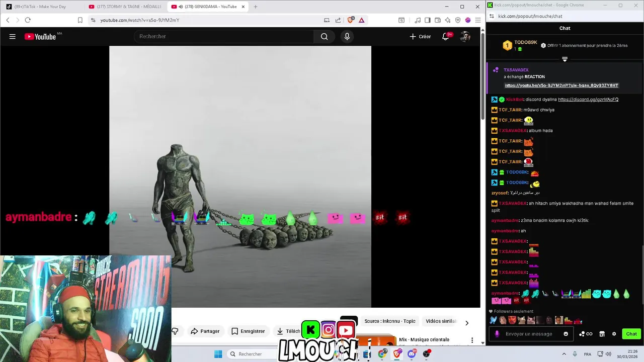Screen dimensions: 644x362
Task: Open the youtu.be link in Kick chat
Action: 561,85
